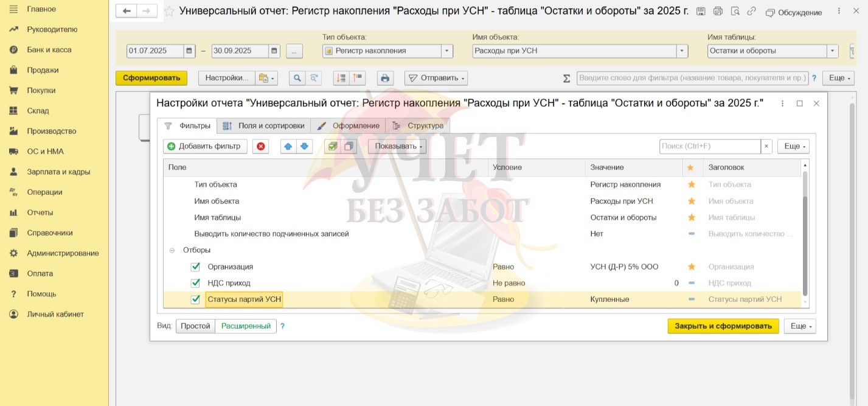Click the sum sigma icon
This screenshot has height=406, width=868.
coord(566,78)
